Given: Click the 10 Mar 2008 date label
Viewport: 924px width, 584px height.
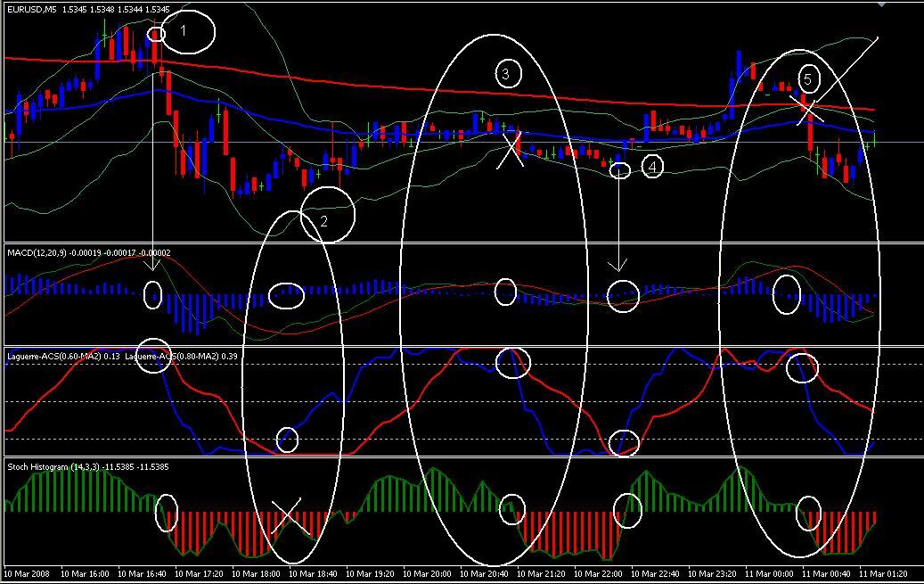Looking at the screenshot, I should tap(27, 573).
